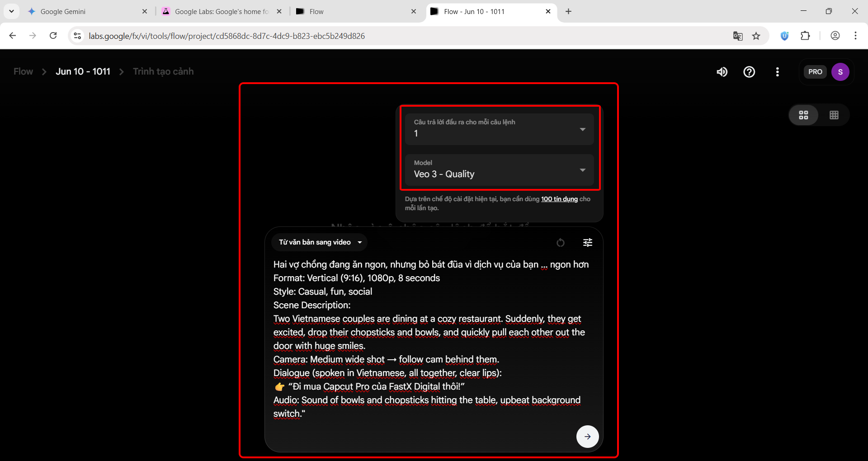Open the Từ văn bản sang video dropdown
The width and height of the screenshot is (868, 461).
point(320,242)
